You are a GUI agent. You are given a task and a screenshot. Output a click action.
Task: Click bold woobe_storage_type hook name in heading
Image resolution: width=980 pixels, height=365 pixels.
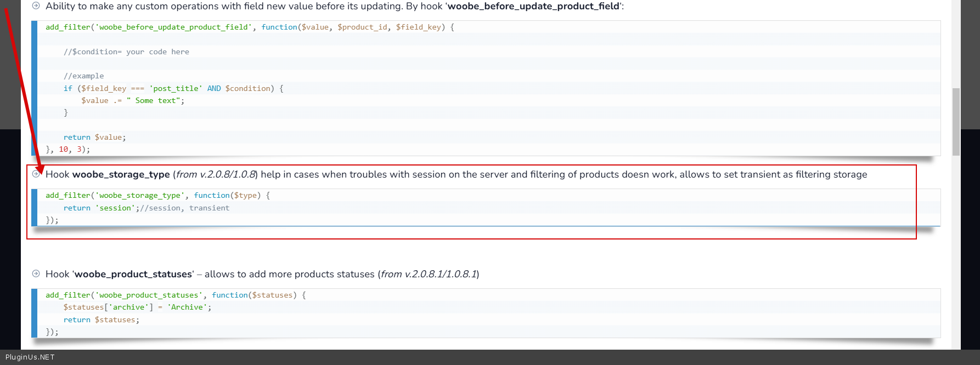pos(121,174)
